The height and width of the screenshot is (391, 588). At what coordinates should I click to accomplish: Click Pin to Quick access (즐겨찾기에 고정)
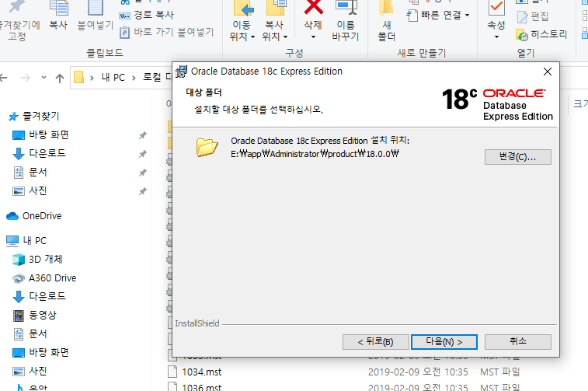click(x=18, y=21)
